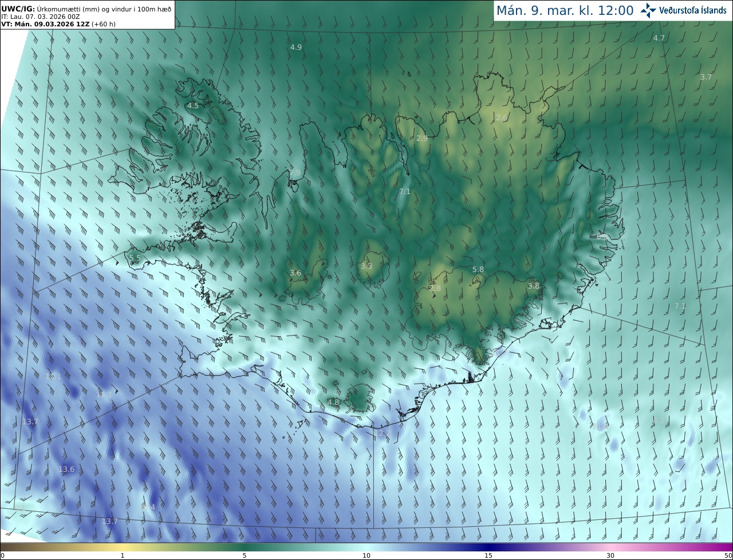Click the 5.8 value on the map
The width and height of the screenshot is (733, 560).
[478, 270]
